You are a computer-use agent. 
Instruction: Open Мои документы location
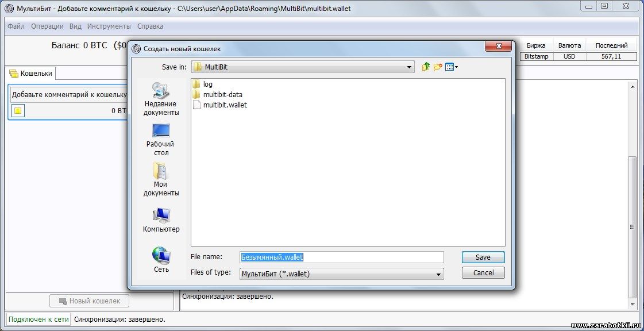pyautogui.click(x=161, y=179)
